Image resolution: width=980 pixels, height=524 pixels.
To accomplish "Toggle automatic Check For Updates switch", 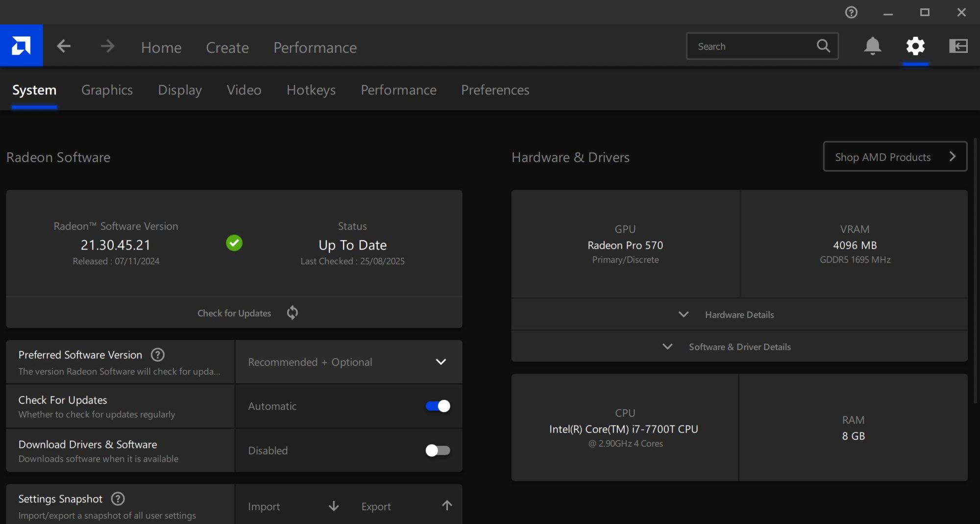I will [438, 406].
